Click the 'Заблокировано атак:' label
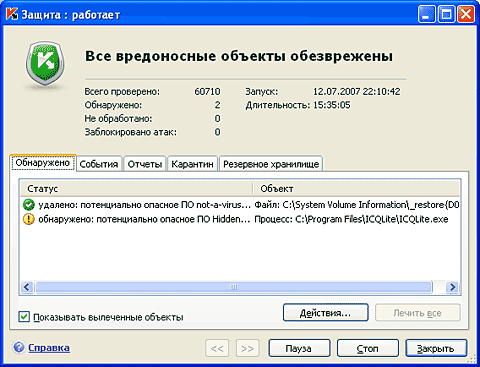Viewport: 480px width, 367px height. tap(130, 132)
